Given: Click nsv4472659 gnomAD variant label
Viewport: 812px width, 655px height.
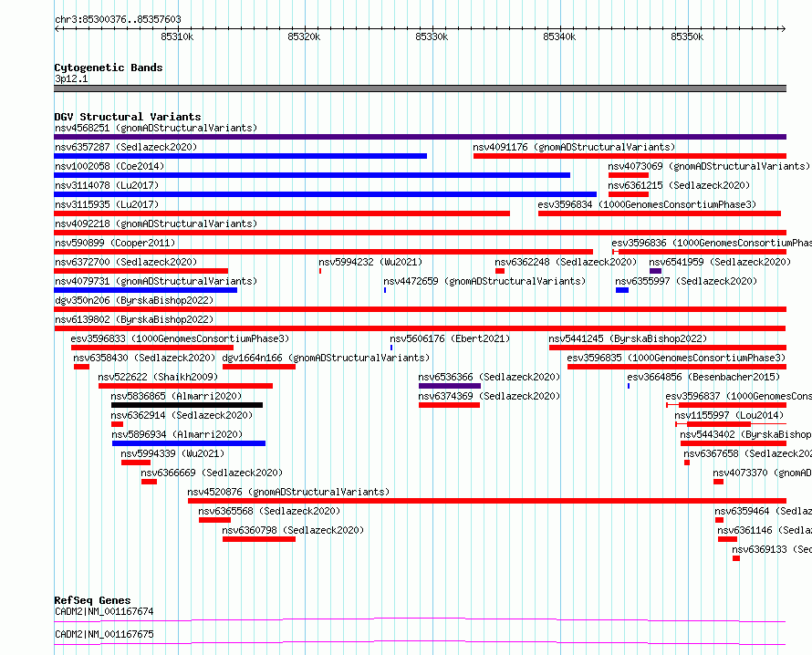Looking at the screenshot, I should (x=484, y=281).
